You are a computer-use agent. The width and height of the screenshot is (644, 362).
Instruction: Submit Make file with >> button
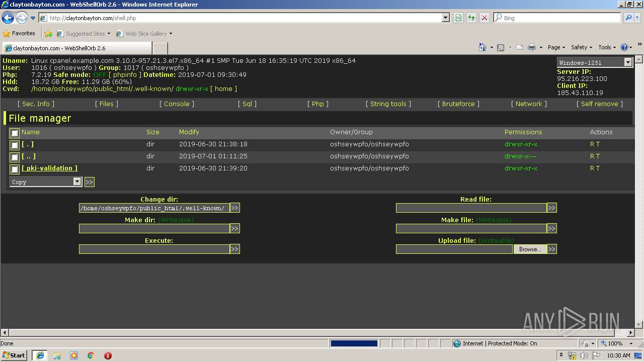(x=551, y=228)
